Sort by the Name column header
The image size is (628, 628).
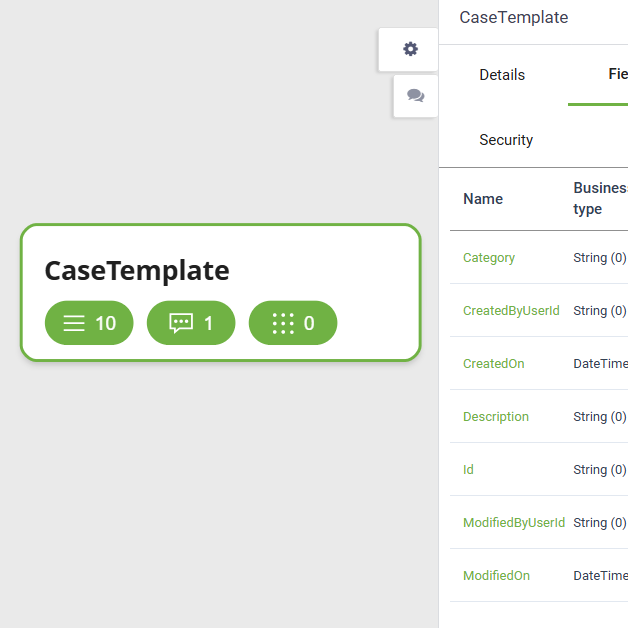(x=483, y=199)
